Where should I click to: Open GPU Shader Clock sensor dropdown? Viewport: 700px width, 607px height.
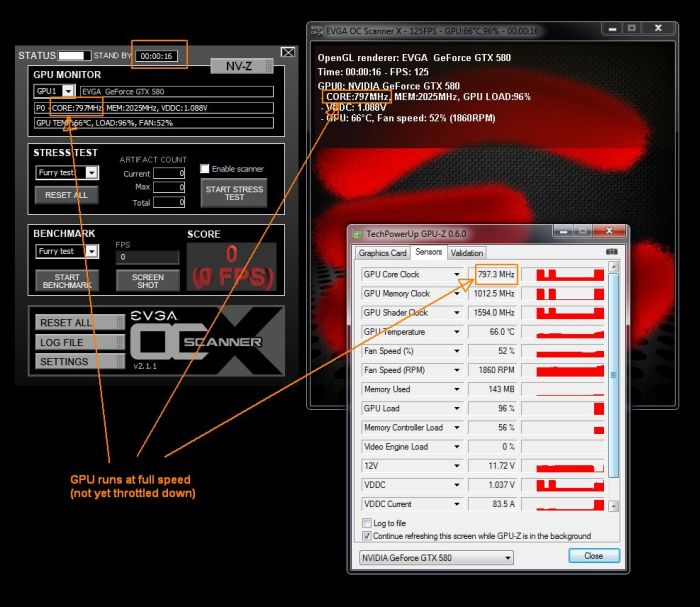[457, 313]
